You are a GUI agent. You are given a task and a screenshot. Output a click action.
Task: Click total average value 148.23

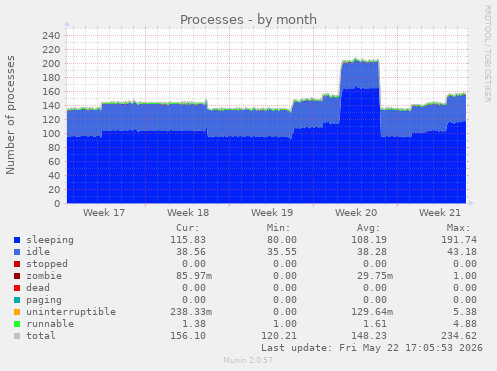tap(369, 336)
